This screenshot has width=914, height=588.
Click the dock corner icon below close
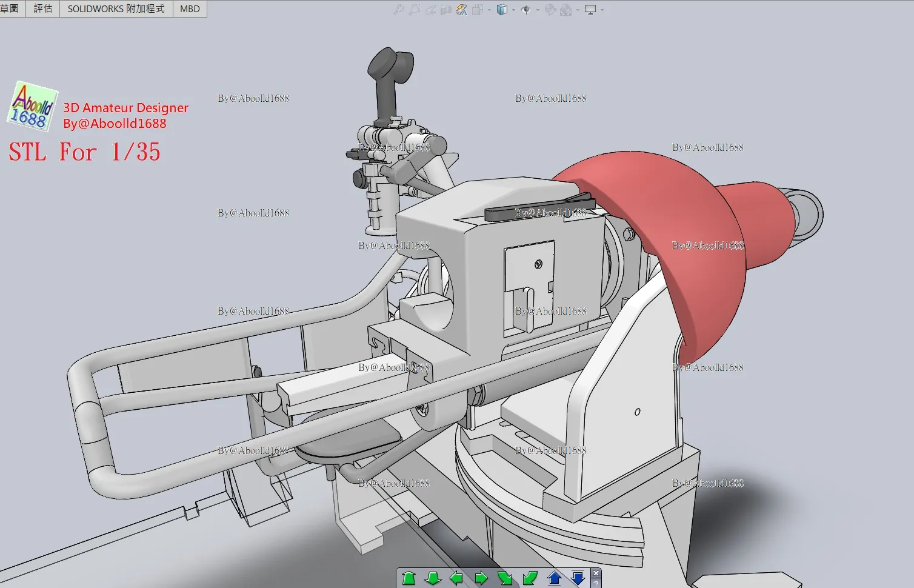(x=596, y=583)
